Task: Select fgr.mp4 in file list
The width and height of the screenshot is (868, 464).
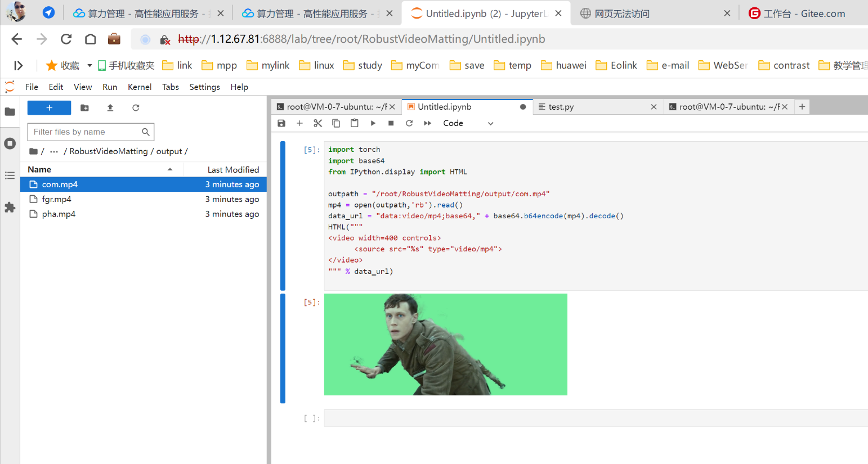Action: click(144, 199)
